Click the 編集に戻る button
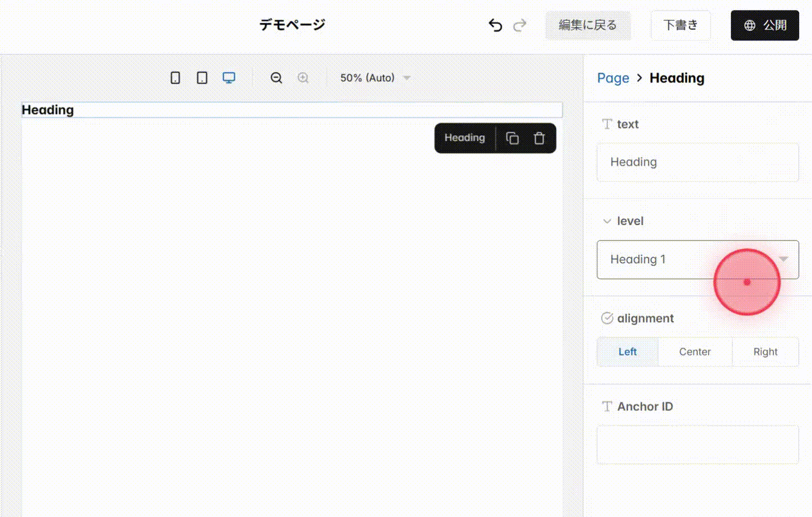The image size is (812, 517). tap(588, 25)
